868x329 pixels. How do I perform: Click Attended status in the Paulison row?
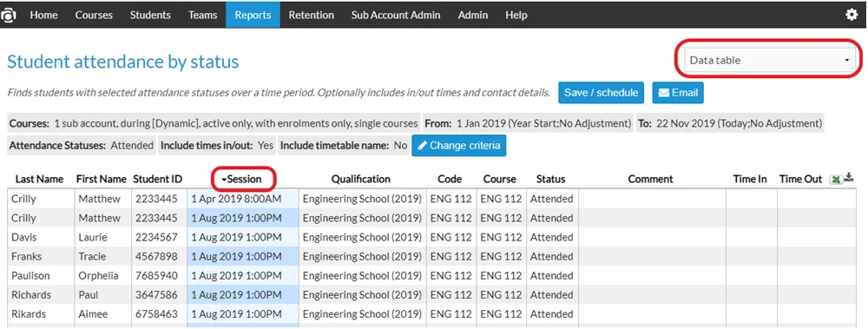coord(551,275)
